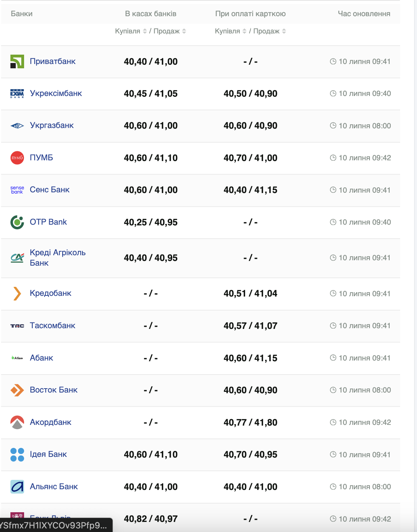This screenshot has width=417, height=532.
Task: Click the Альянс Банк logo icon
Action: pos(17,487)
